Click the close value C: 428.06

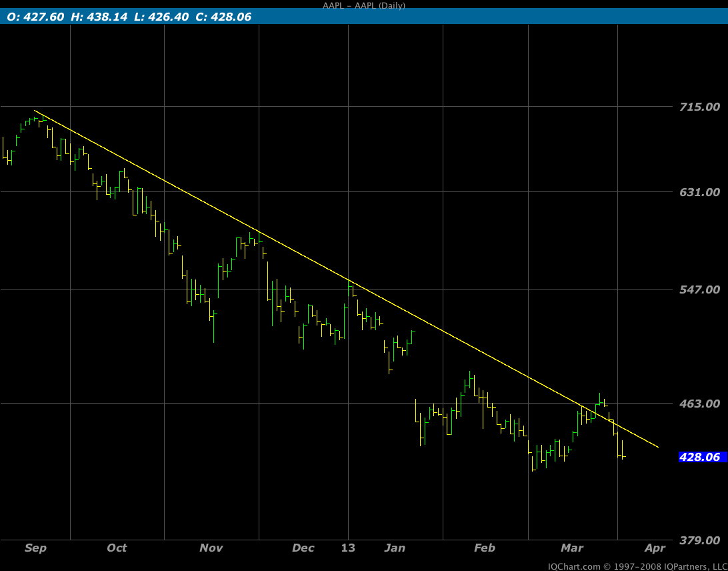point(224,17)
